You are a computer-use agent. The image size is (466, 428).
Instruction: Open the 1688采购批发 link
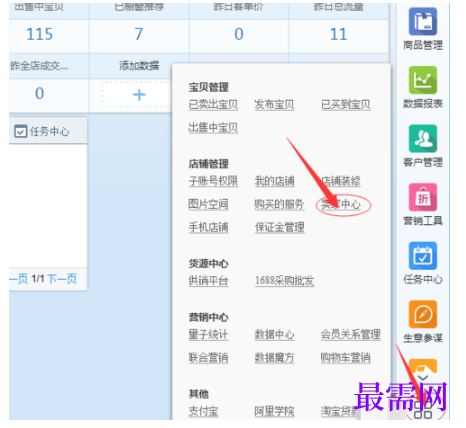click(285, 281)
